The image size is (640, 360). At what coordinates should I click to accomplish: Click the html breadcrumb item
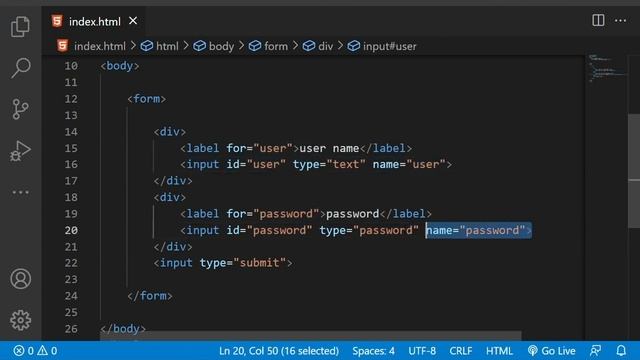(160, 46)
